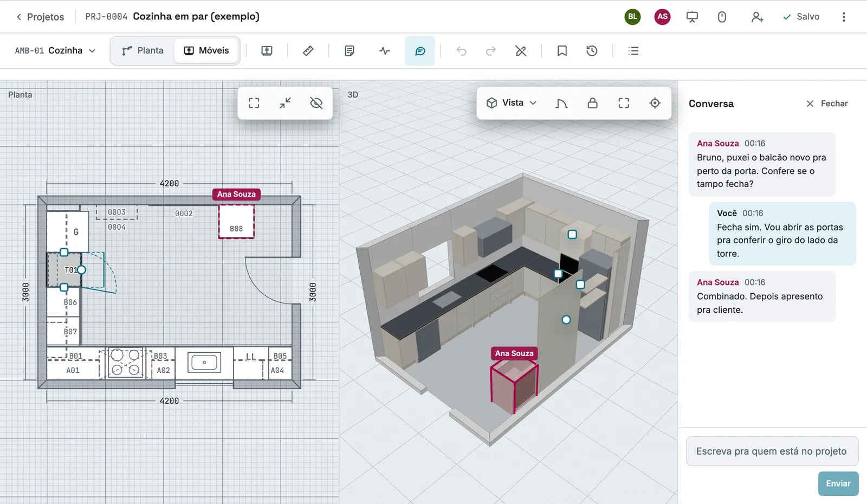Click the curve angle icon in 3D toolbar

pos(561,103)
